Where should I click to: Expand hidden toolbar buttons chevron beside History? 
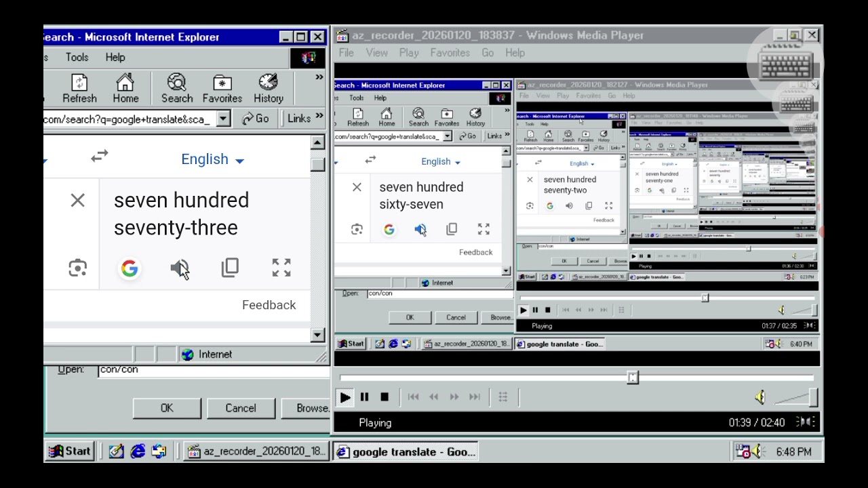(319, 77)
